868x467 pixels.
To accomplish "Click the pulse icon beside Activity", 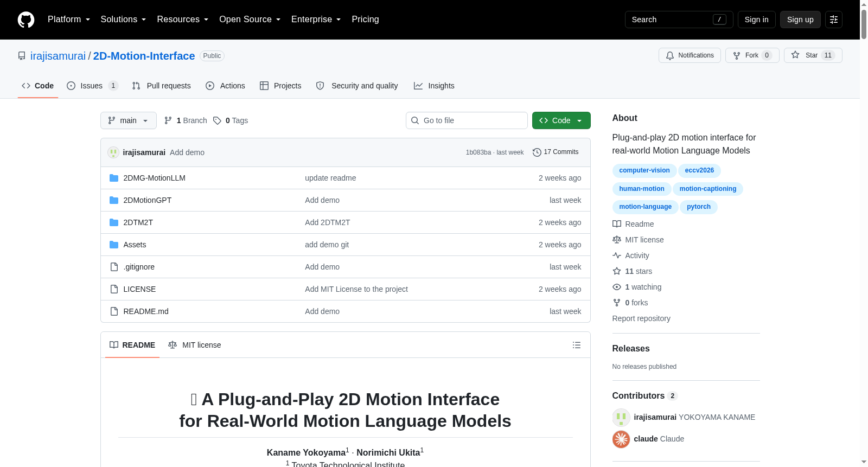I will [617, 255].
